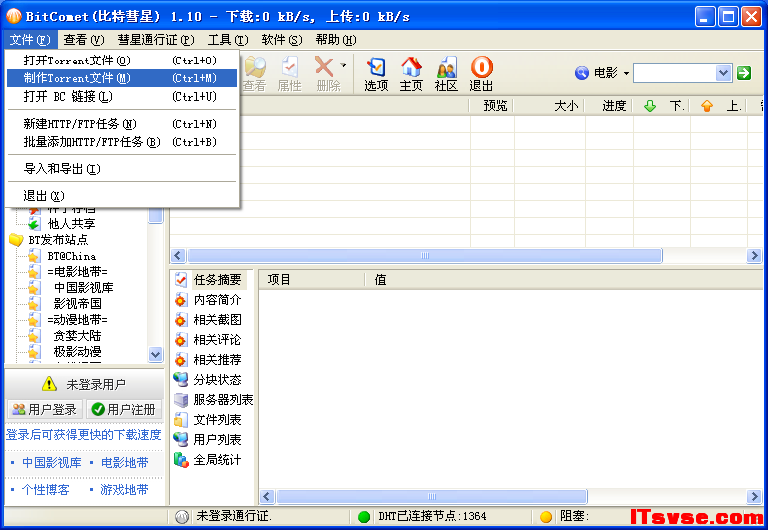Click the green DHT connection status icon

click(x=364, y=517)
